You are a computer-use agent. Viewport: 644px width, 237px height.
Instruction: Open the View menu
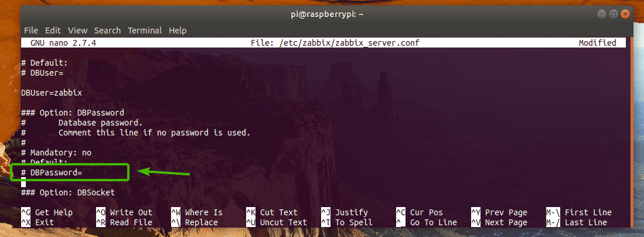[77, 31]
